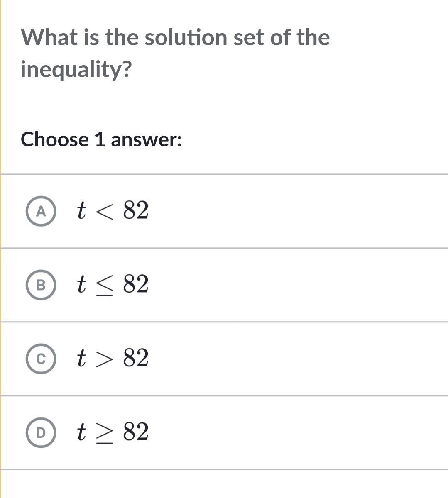This screenshot has width=448, height=498.
Task: Click the number 82 in option D
Action: pyautogui.click(x=136, y=432)
